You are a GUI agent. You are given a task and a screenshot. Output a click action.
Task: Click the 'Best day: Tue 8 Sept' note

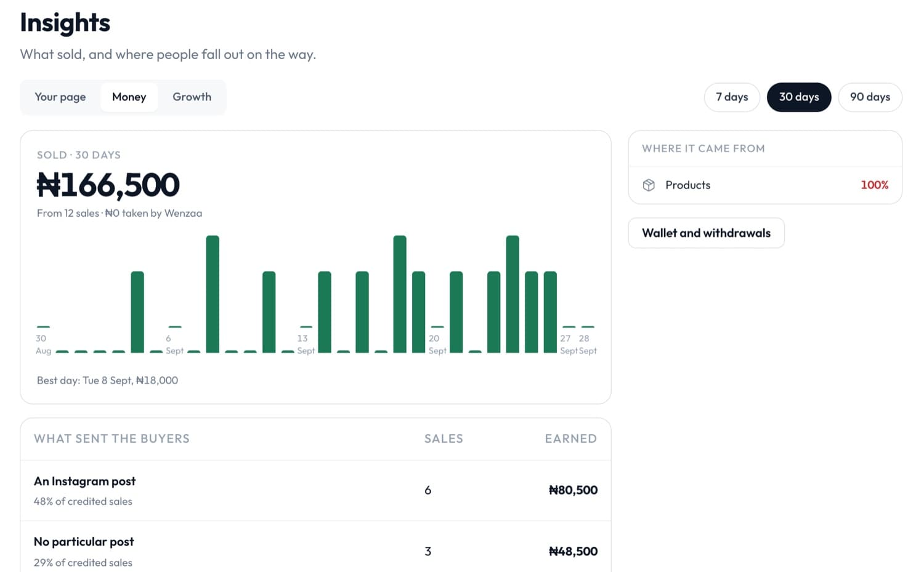108,381
